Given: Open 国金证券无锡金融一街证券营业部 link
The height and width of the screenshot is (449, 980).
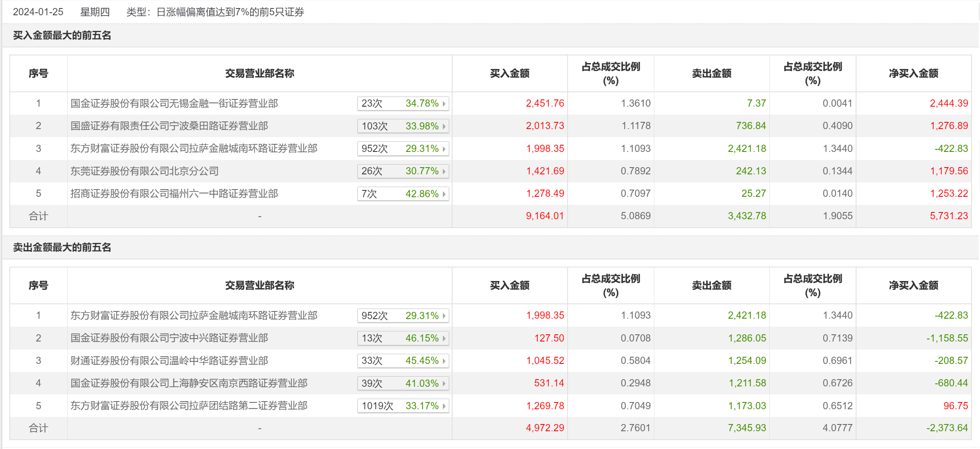Looking at the screenshot, I should (174, 104).
